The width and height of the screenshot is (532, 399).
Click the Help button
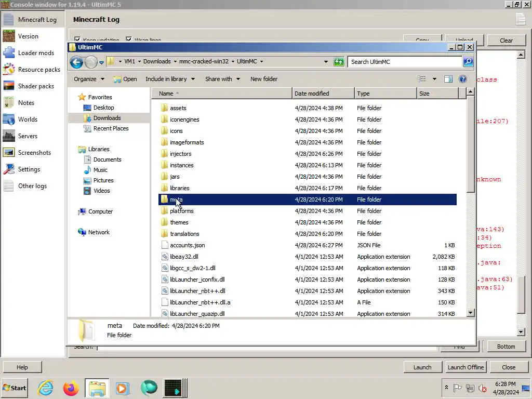(x=22, y=367)
